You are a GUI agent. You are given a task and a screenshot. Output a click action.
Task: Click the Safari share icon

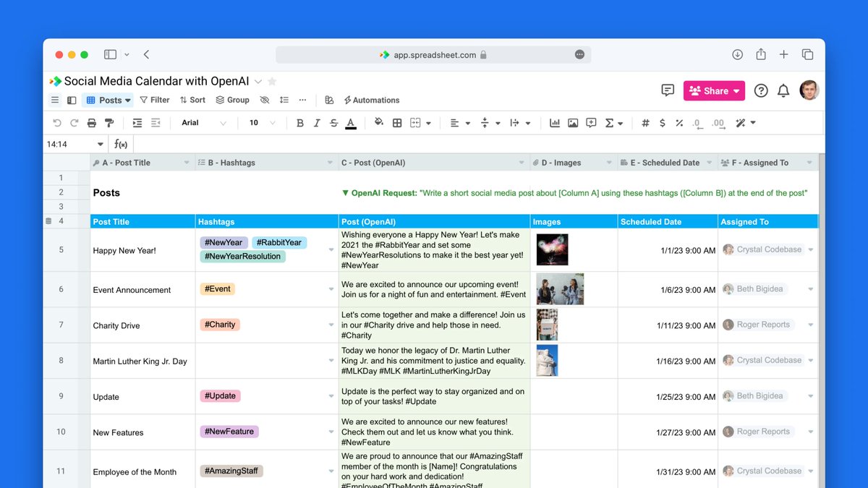click(x=761, y=54)
